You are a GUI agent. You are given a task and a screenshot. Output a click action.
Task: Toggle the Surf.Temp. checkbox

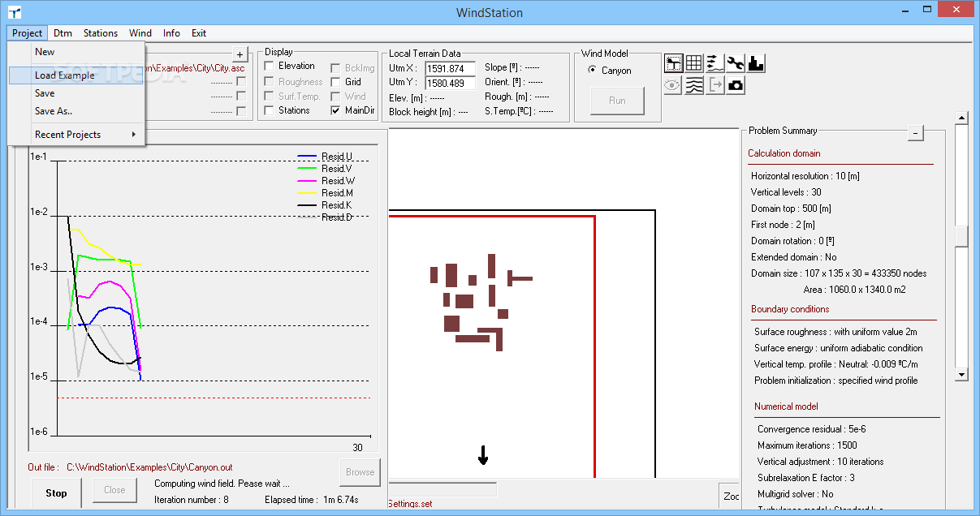269,97
